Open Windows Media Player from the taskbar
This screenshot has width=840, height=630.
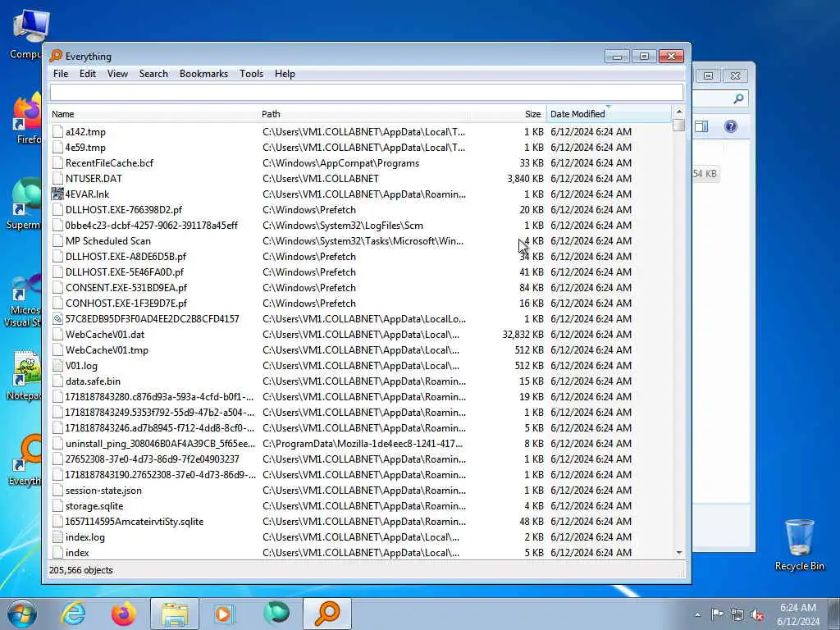225,614
